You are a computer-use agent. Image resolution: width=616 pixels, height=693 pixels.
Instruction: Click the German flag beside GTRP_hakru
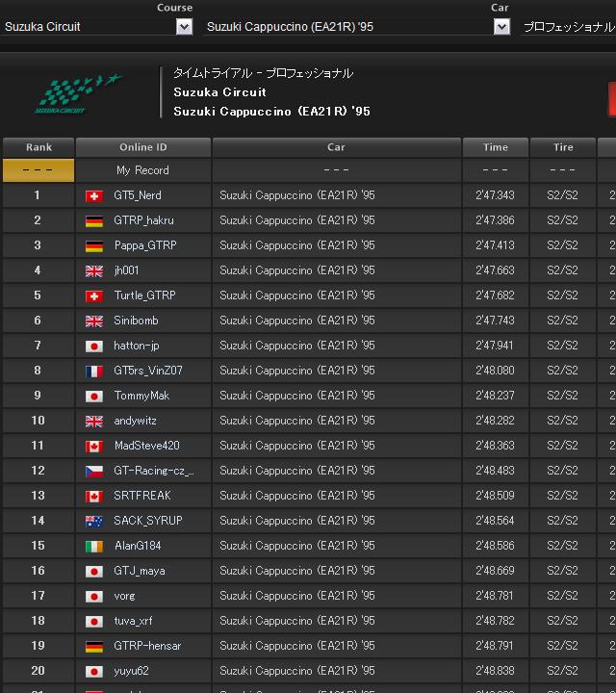point(94,220)
